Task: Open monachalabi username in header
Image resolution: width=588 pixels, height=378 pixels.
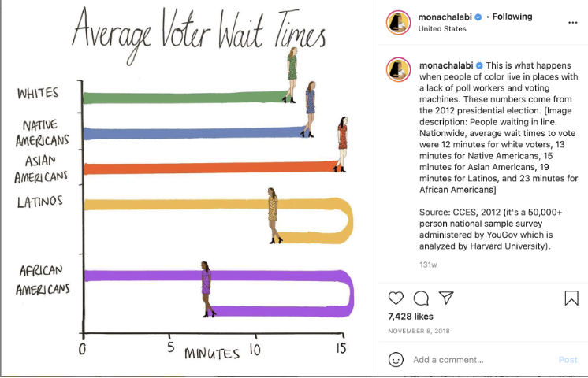Action: click(x=445, y=17)
